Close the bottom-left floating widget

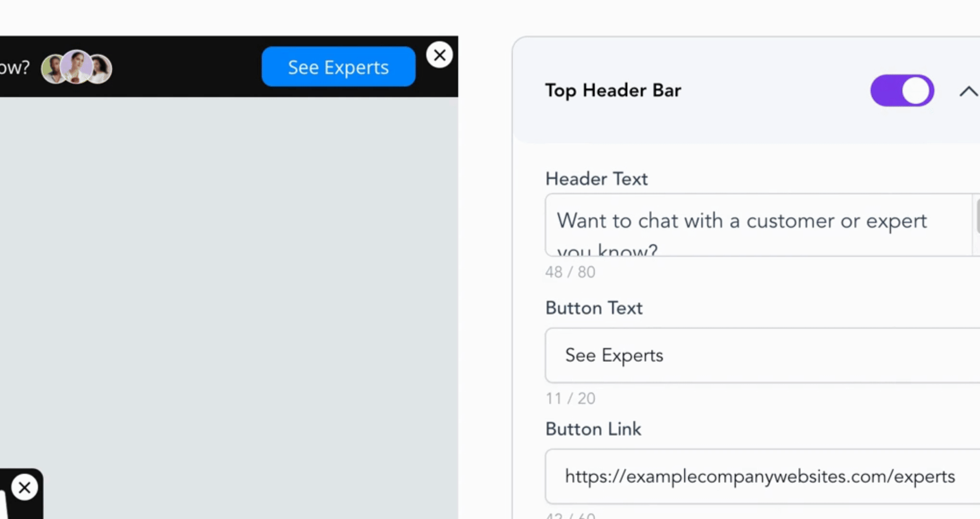(x=25, y=488)
